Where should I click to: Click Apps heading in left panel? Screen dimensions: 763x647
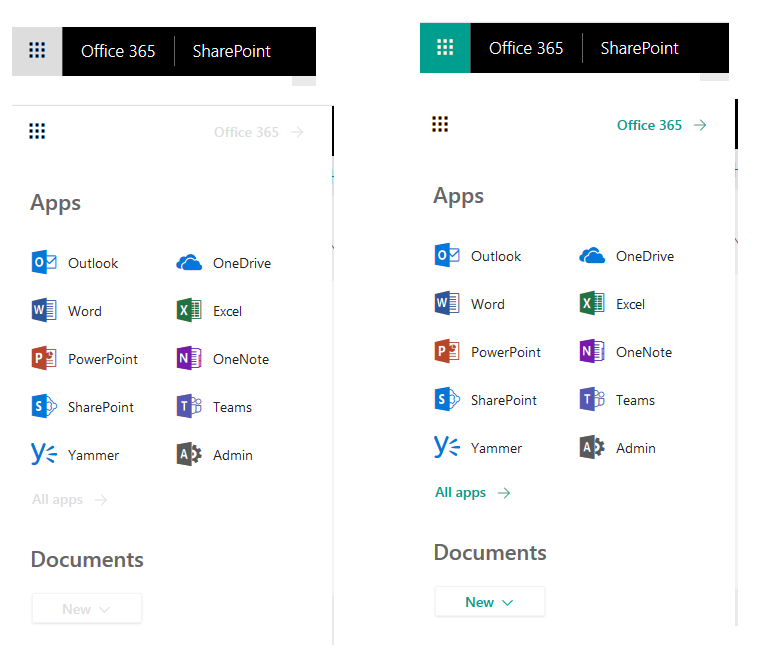click(x=55, y=203)
